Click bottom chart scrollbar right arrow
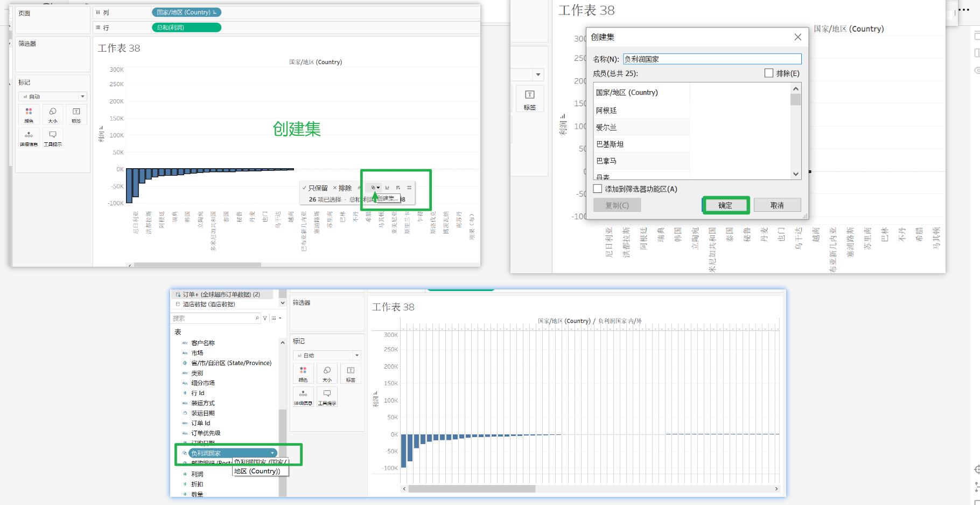This screenshot has width=980, height=505. click(x=776, y=489)
